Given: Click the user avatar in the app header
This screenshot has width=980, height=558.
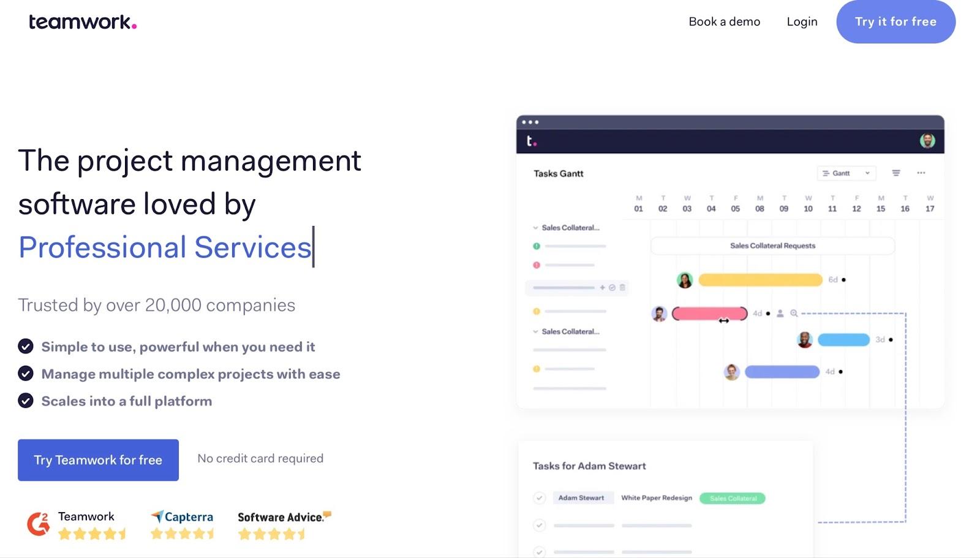Looking at the screenshot, I should tap(927, 141).
